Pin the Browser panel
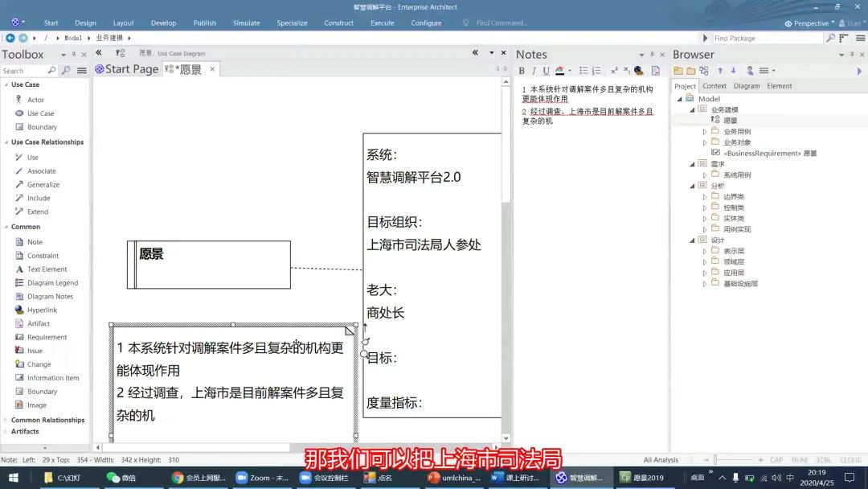Screen dimensions: 868x489 [x=851, y=54]
